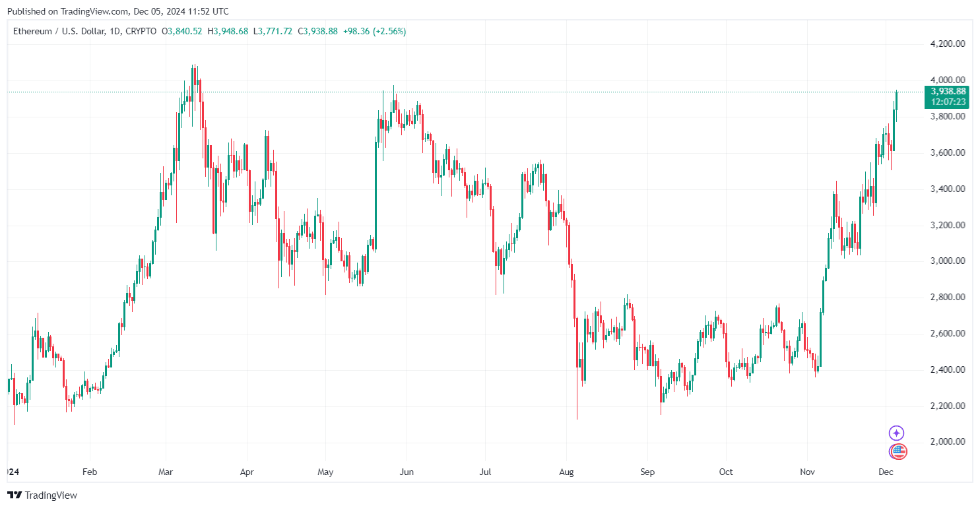
Task: Click the 4,200.00 price axis label
Action: [x=948, y=44]
